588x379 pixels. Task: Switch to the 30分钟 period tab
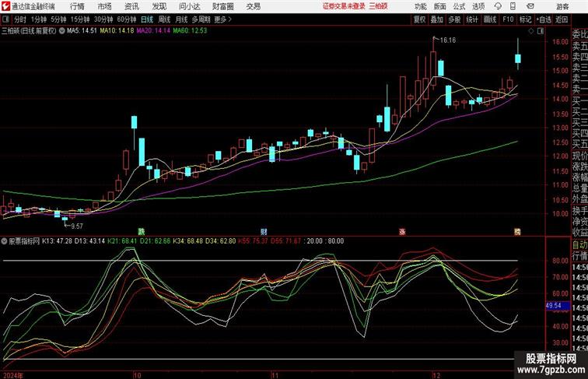click(103, 19)
